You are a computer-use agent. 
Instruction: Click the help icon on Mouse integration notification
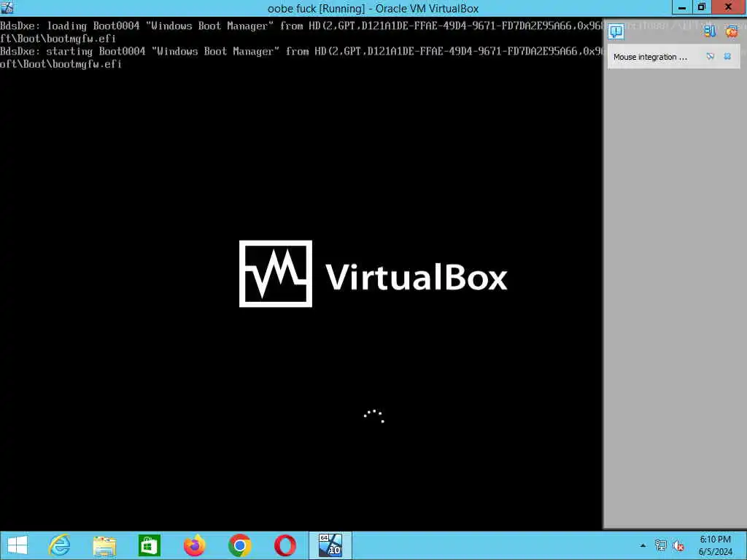click(x=711, y=56)
